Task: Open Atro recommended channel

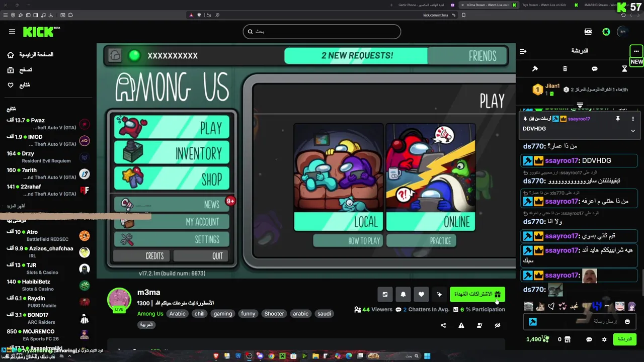Action: tap(48, 236)
